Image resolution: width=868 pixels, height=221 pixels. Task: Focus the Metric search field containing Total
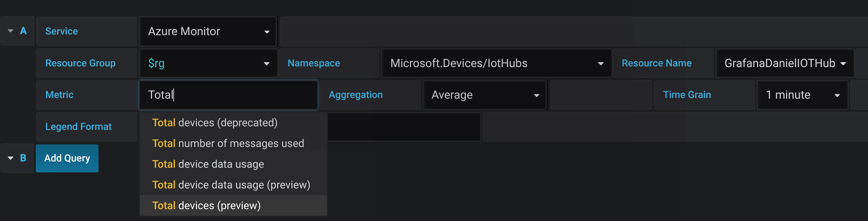coord(228,95)
